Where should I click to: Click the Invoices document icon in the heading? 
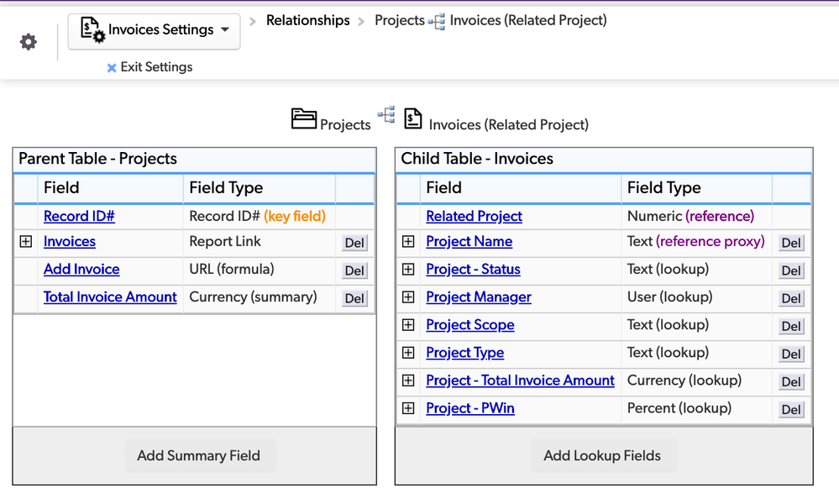[412, 118]
